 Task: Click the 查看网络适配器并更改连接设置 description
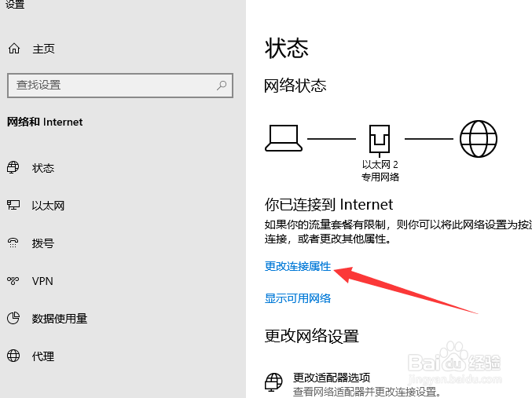click(x=367, y=392)
